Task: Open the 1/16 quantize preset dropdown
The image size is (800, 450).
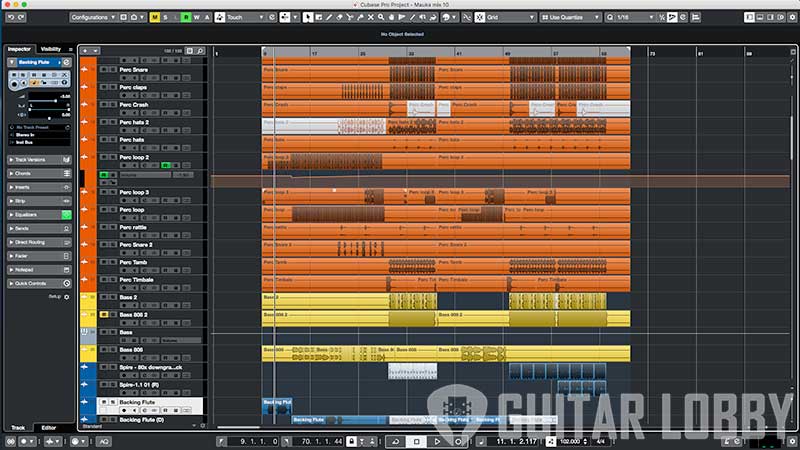Action: (635, 17)
